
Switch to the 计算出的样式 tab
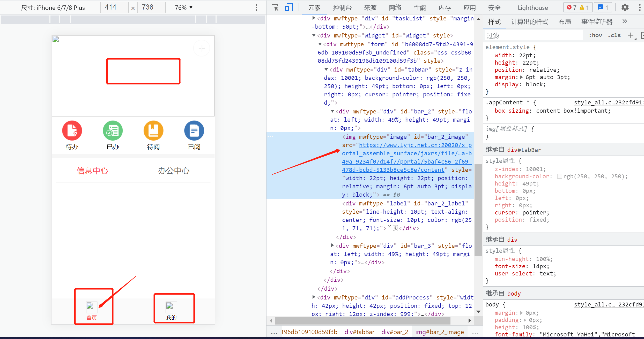coord(529,22)
